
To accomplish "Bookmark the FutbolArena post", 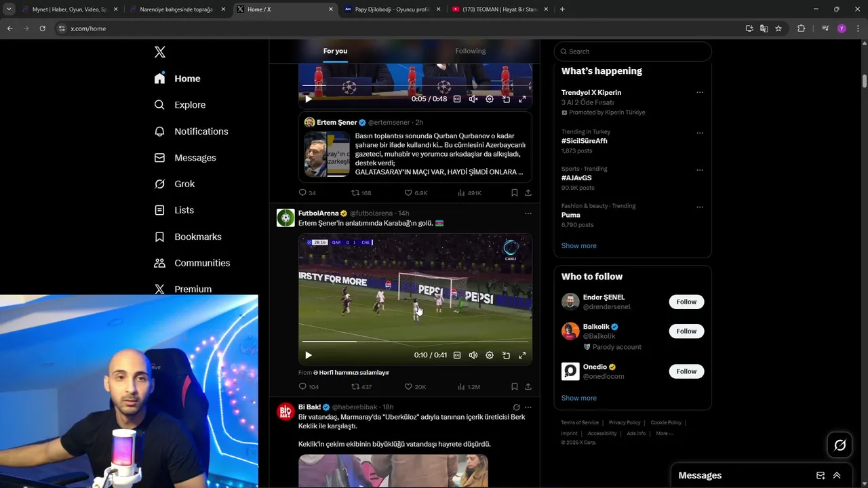I will coord(515,386).
